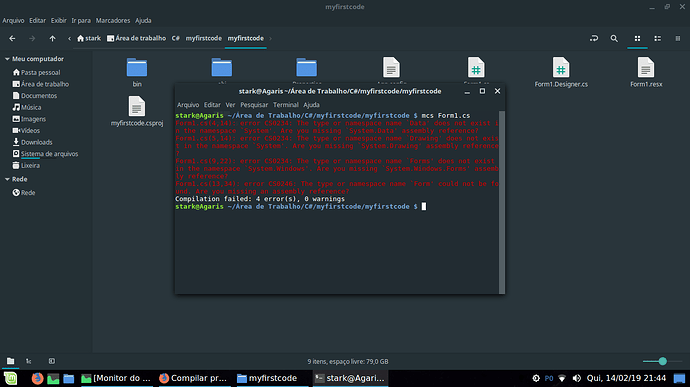Collapse Meu computador section
The height and width of the screenshot is (387, 690).
pyautogui.click(x=7, y=59)
